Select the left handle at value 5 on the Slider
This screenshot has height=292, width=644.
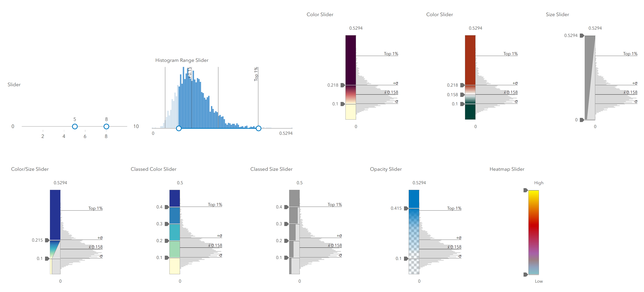click(x=75, y=127)
